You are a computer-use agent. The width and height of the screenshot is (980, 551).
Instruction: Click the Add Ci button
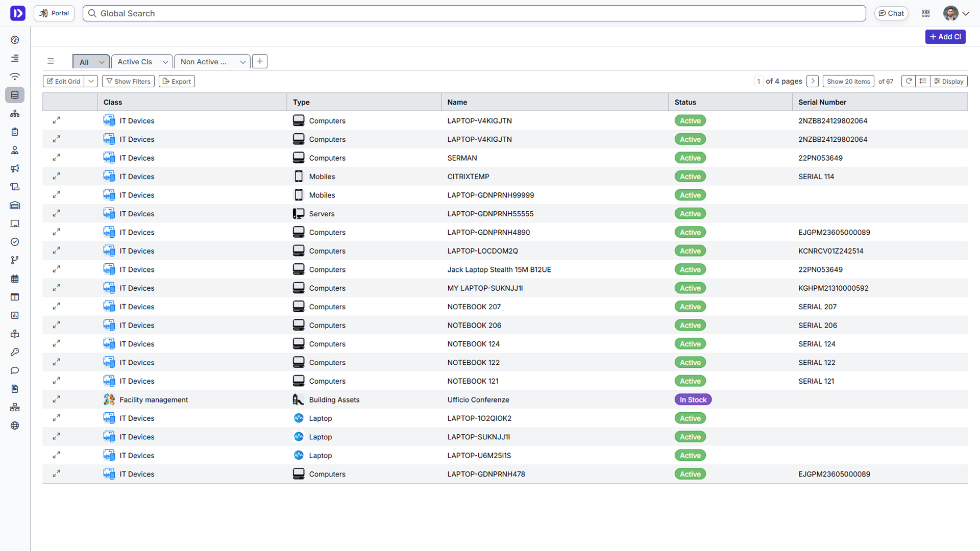[945, 37]
